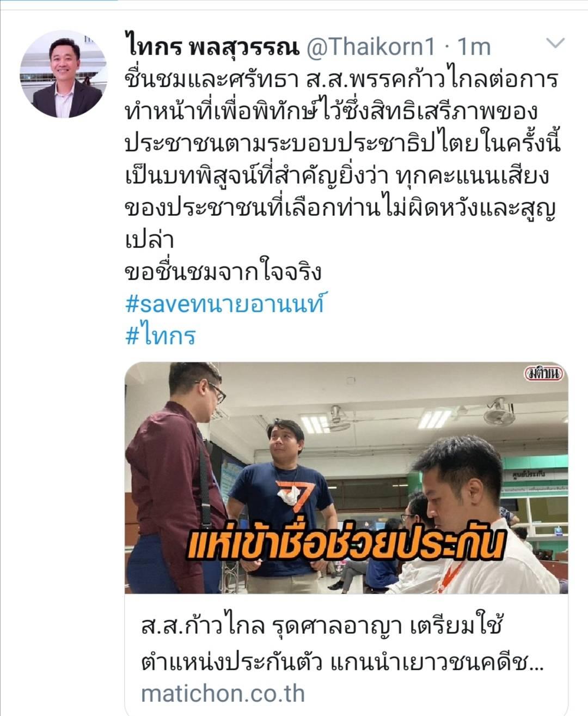The height and width of the screenshot is (716, 588).
Task: Click the man in white shirt
Action: pos(468,518)
